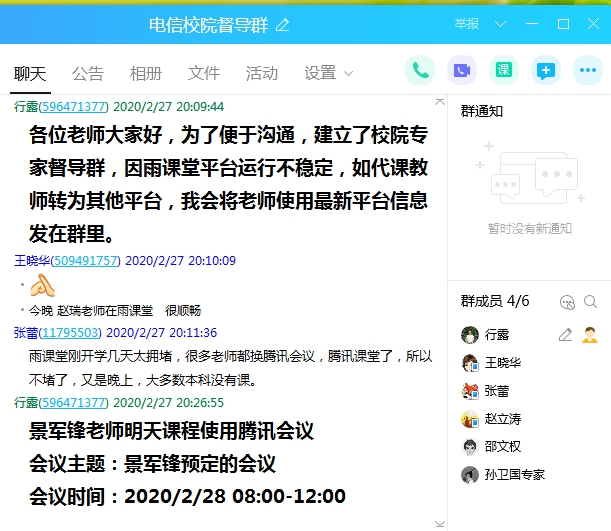Start a group voice call

[x=420, y=70]
